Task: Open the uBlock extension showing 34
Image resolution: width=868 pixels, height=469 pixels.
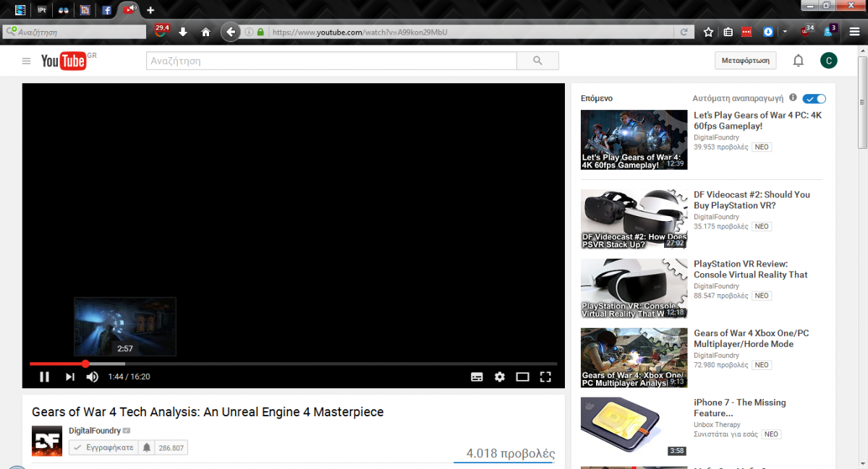Action: tap(807, 31)
